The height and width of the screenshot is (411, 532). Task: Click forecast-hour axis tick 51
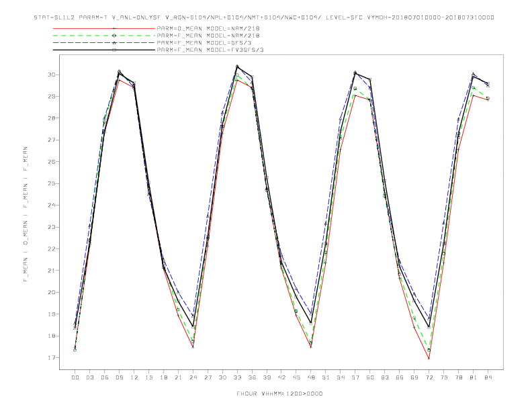pyautogui.click(x=326, y=377)
